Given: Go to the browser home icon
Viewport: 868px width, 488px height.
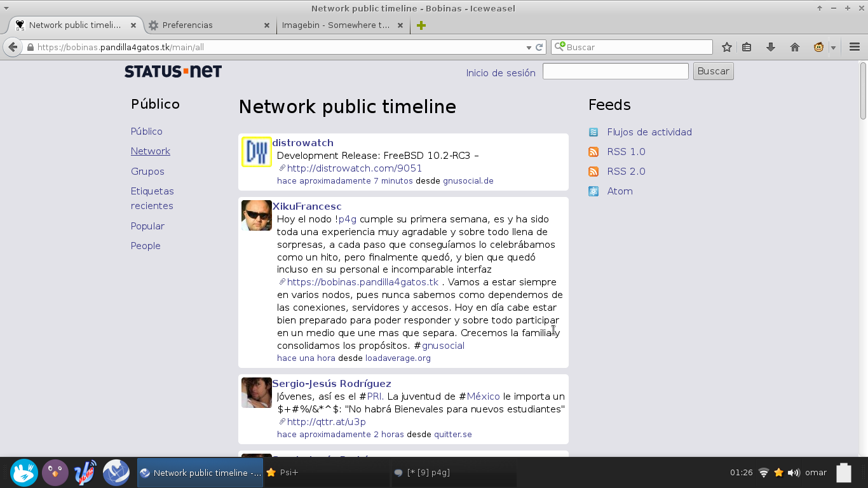Looking at the screenshot, I should point(794,47).
